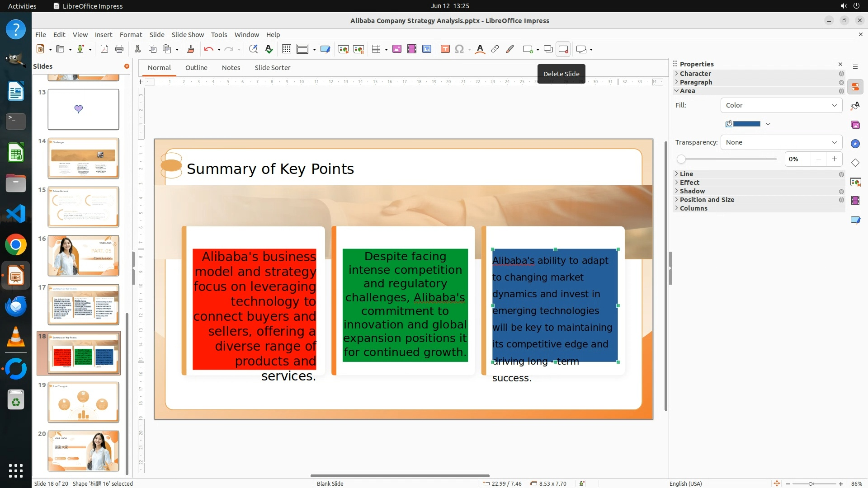Click the Insert Text Box icon
This screenshot has width=868, height=488.
click(x=445, y=49)
